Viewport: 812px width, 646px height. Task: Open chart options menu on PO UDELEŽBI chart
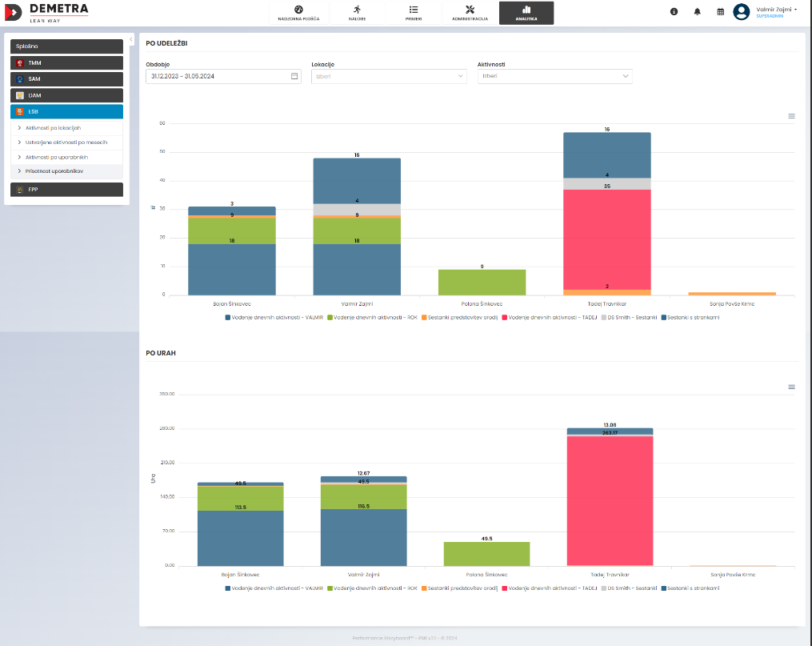(791, 116)
